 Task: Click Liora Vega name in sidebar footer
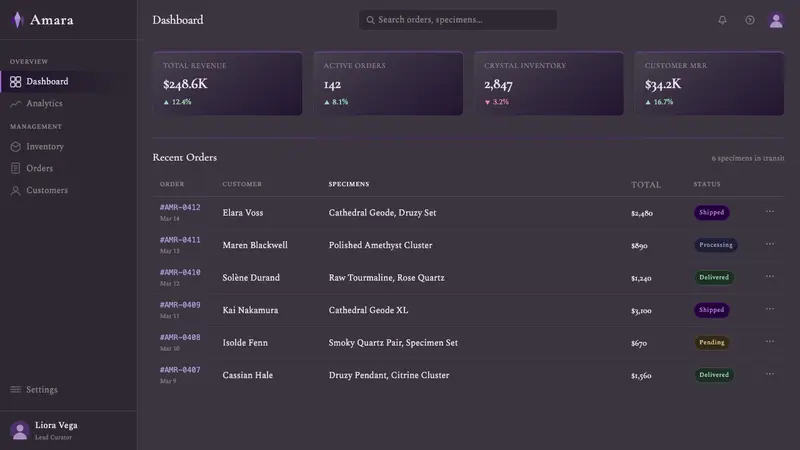tap(56, 426)
